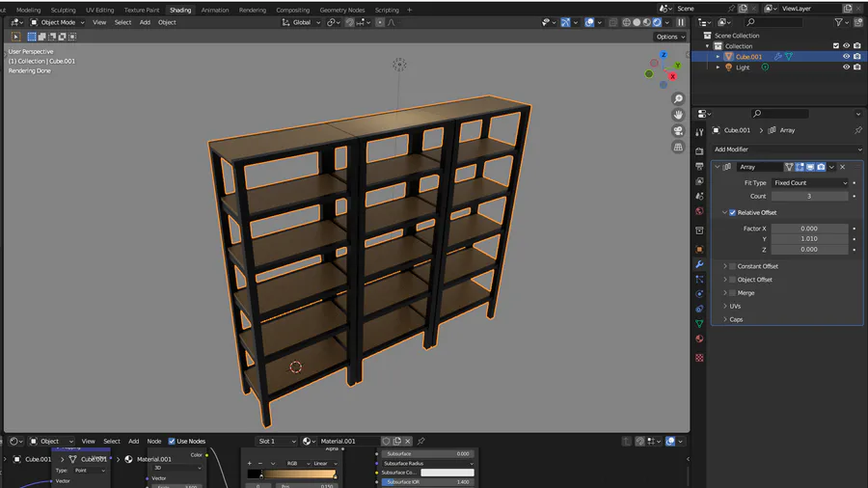868x488 pixels.
Task: Switch to the UV Editing workspace tab
Action: (x=99, y=10)
